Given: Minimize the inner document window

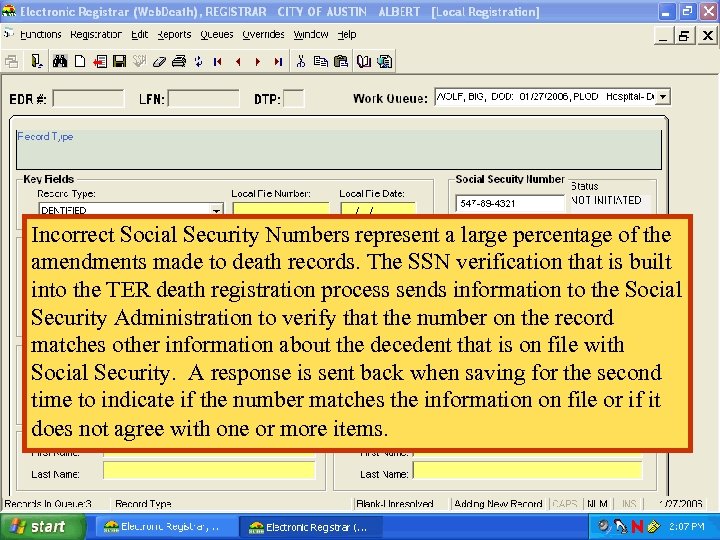Looking at the screenshot, I should tap(663, 35).
